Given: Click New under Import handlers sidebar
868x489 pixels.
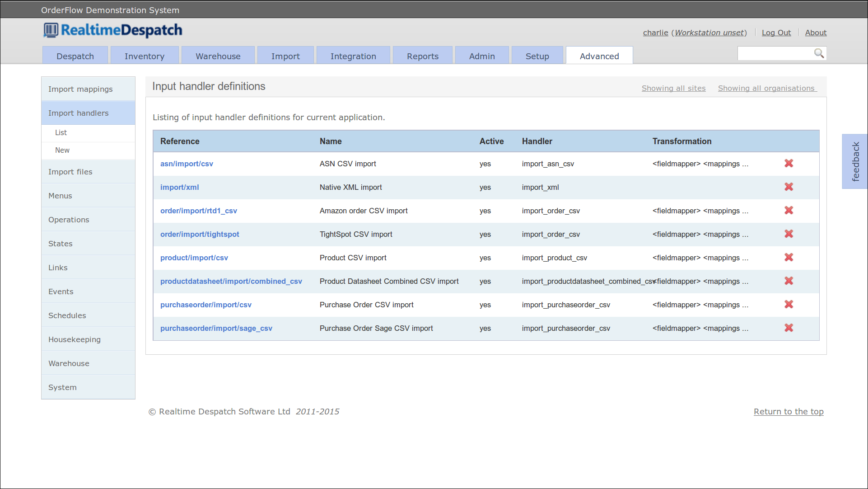Looking at the screenshot, I should (61, 150).
